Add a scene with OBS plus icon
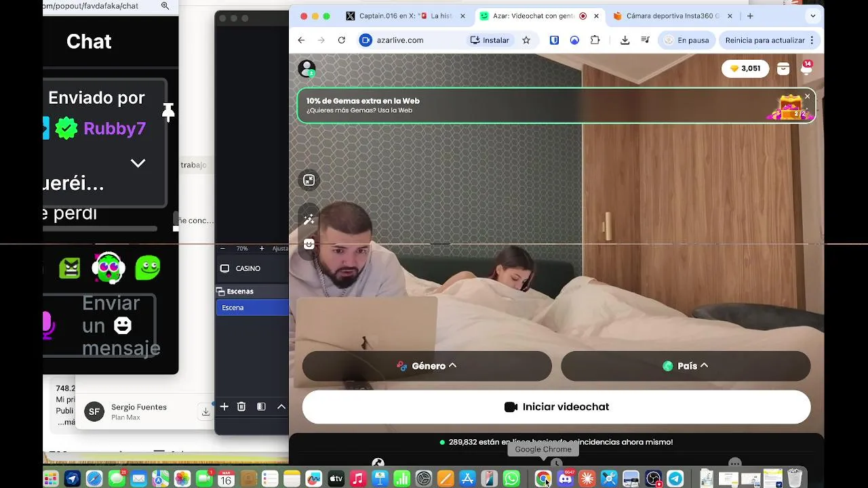This screenshot has width=868, height=488. (x=224, y=407)
